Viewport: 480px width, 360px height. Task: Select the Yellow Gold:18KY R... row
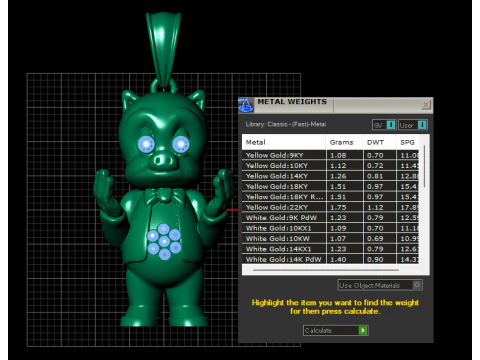331,197
